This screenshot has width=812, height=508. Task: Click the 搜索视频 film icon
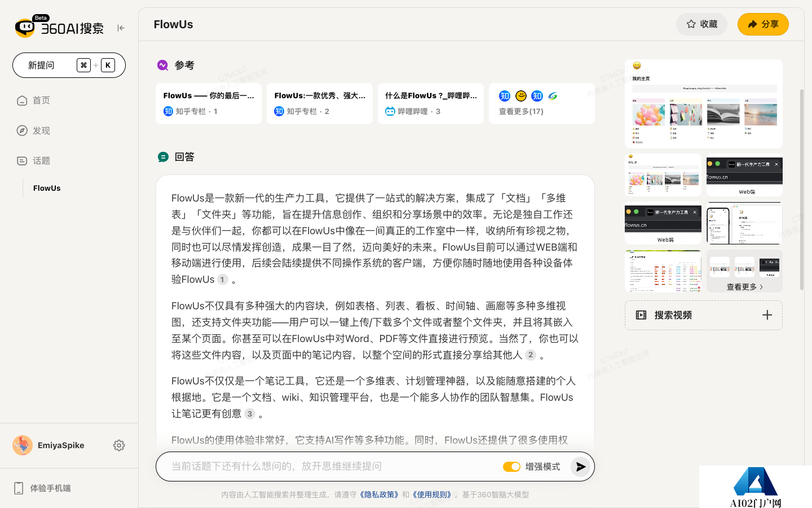(x=641, y=315)
